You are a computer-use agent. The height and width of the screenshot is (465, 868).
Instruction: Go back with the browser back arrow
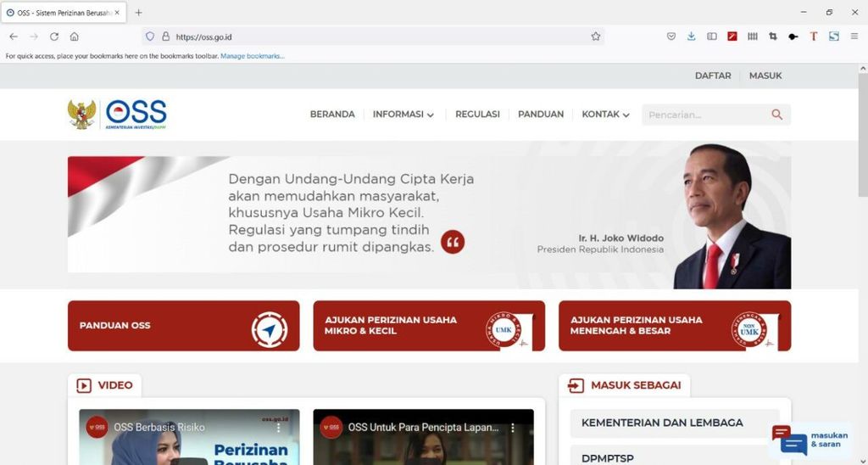click(14, 36)
